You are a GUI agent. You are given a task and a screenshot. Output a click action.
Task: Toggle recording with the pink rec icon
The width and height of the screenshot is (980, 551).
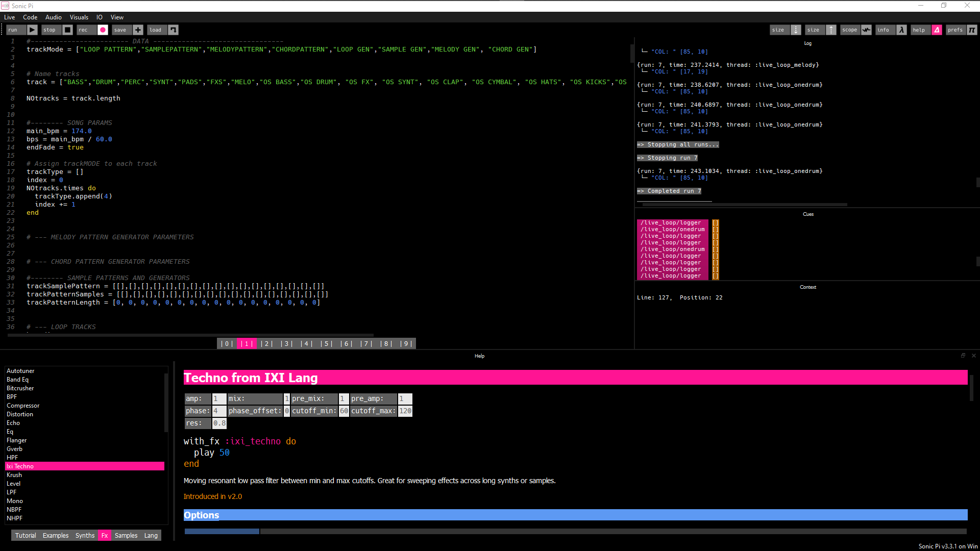tap(103, 30)
